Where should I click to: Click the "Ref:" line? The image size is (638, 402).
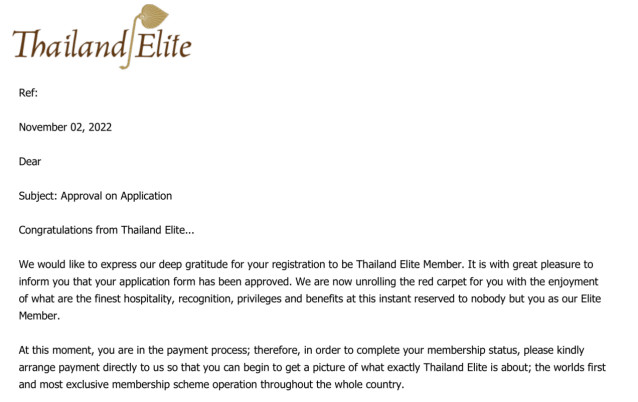28,93
